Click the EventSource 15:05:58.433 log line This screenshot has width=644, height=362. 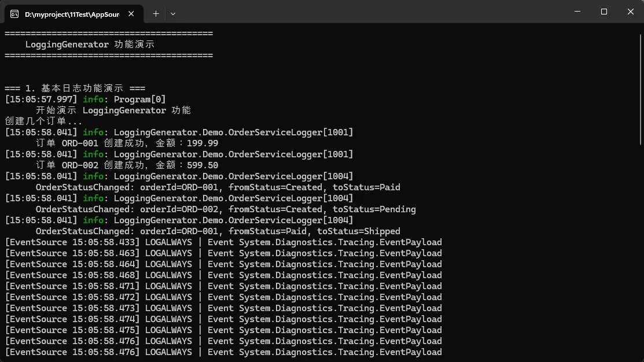point(223,242)
